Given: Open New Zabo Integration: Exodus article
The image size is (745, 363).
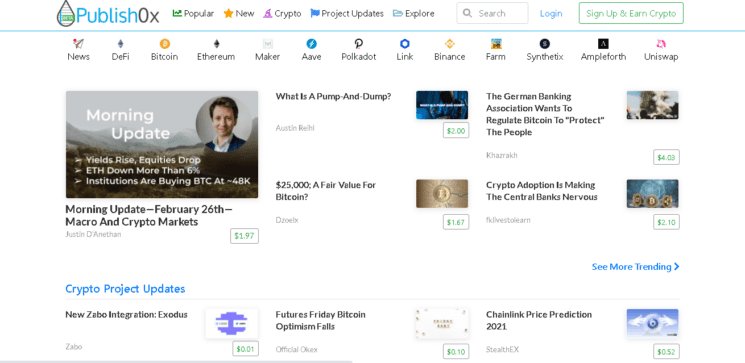Looking at the screenshot, I should pyautogui.click(x=126, y=315).
